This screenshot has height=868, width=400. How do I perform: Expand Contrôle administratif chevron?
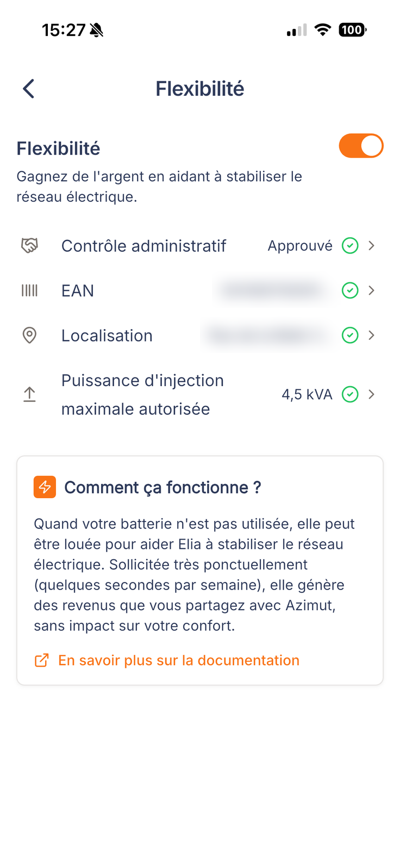pyautogui.click(x=372, y=246)
